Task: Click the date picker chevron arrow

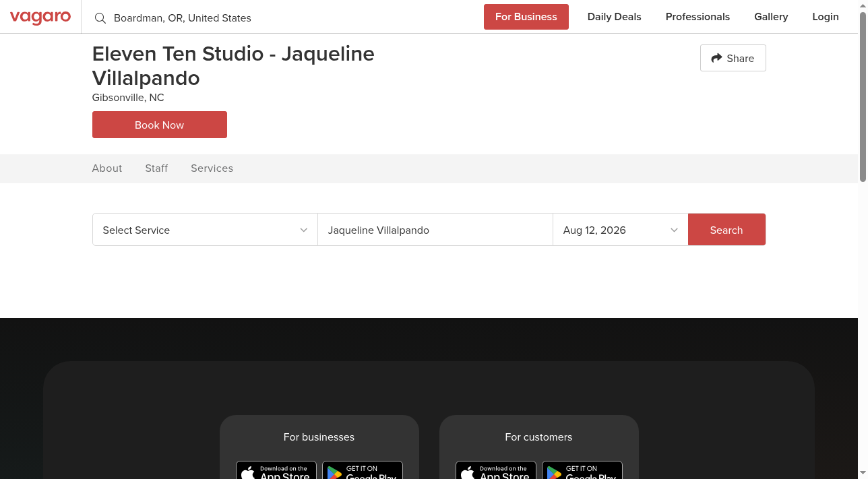Action: [x=674, y=230]
